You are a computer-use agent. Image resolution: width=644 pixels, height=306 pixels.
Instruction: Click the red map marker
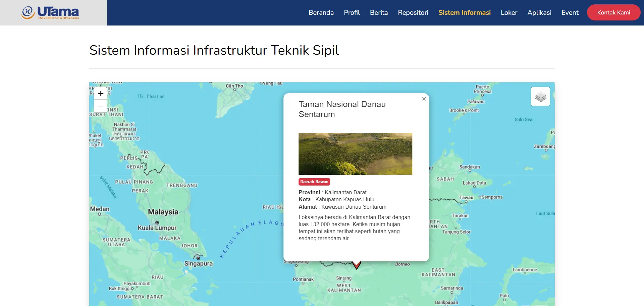coord(357,265)
